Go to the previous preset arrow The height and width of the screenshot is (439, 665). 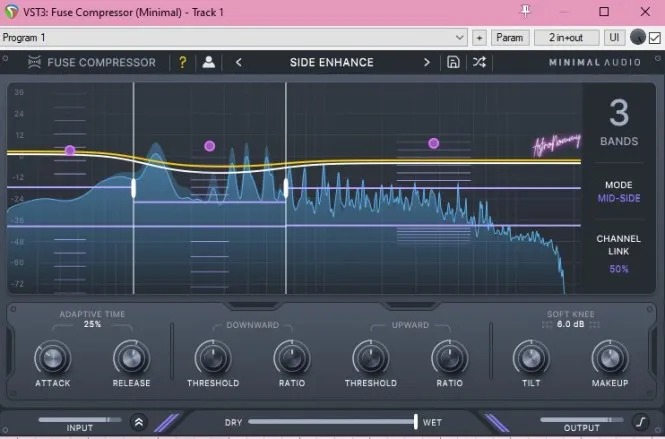(238, 62)
